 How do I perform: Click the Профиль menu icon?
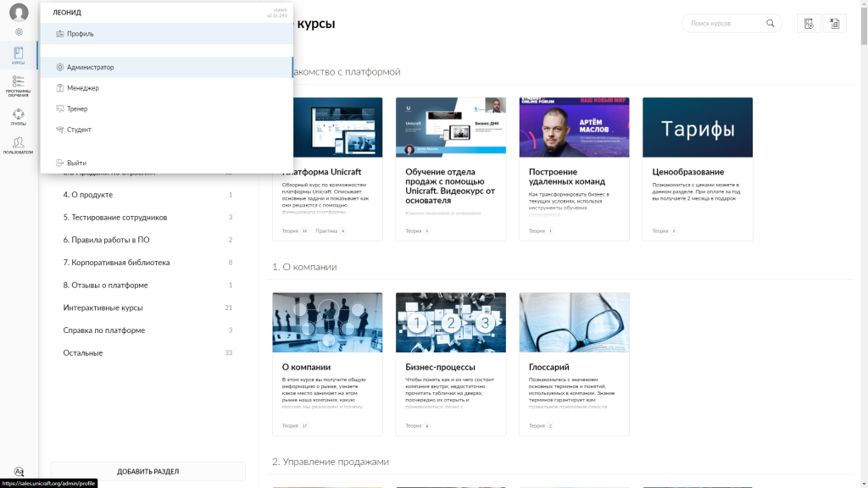[60, 34]
